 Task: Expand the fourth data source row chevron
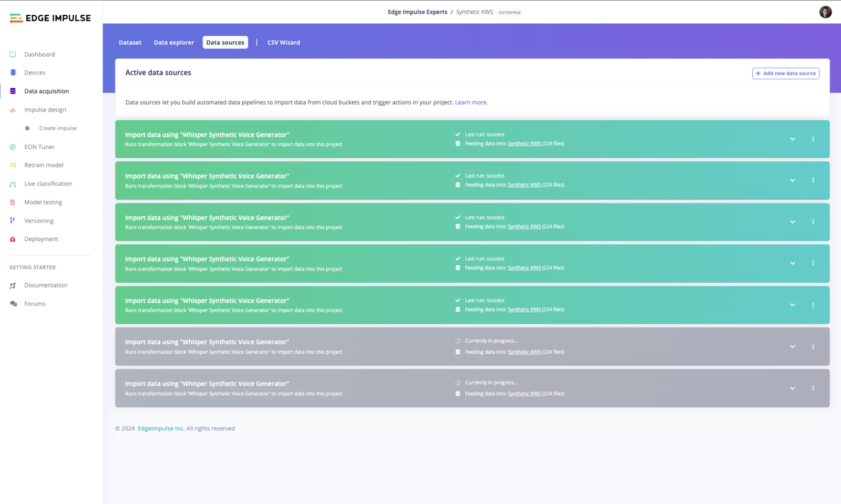pyautogui.click(x=793, y=263)
